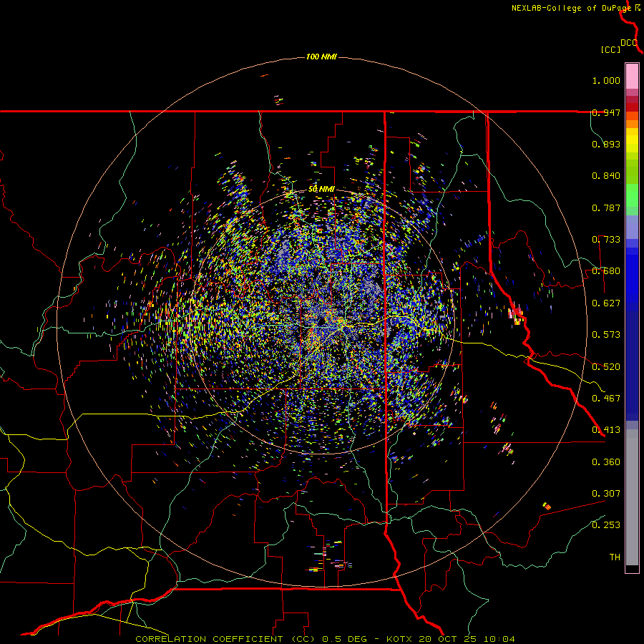The height and width of the screenshot is (644, 644).
Task: Click the 0.360 value on the color scale
Action: click(606, 462)
